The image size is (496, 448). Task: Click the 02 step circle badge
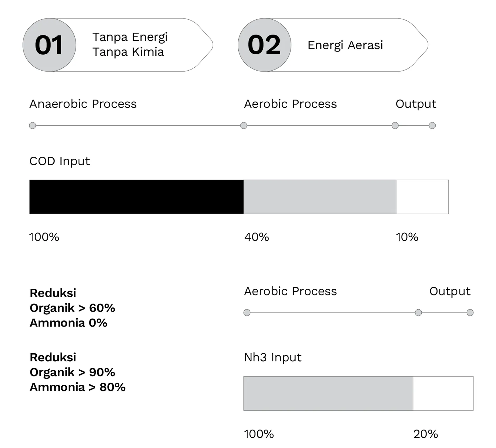click(x=264, y=45)
